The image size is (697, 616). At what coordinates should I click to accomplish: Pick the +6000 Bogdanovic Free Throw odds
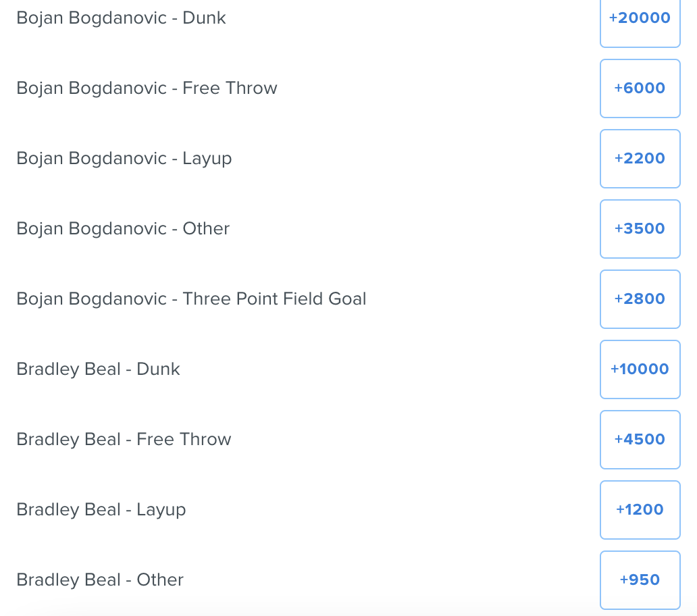(640, 88)
